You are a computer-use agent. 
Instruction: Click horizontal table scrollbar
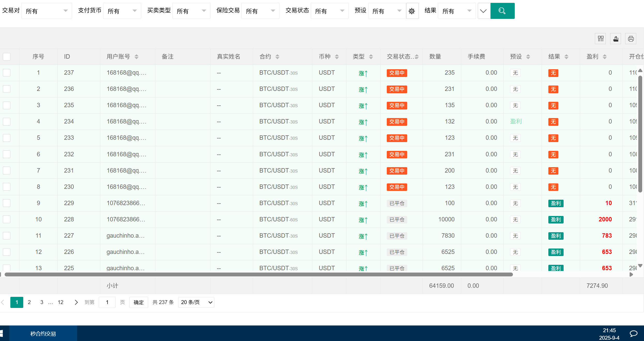pyautogui.click(x=259, y=274)
